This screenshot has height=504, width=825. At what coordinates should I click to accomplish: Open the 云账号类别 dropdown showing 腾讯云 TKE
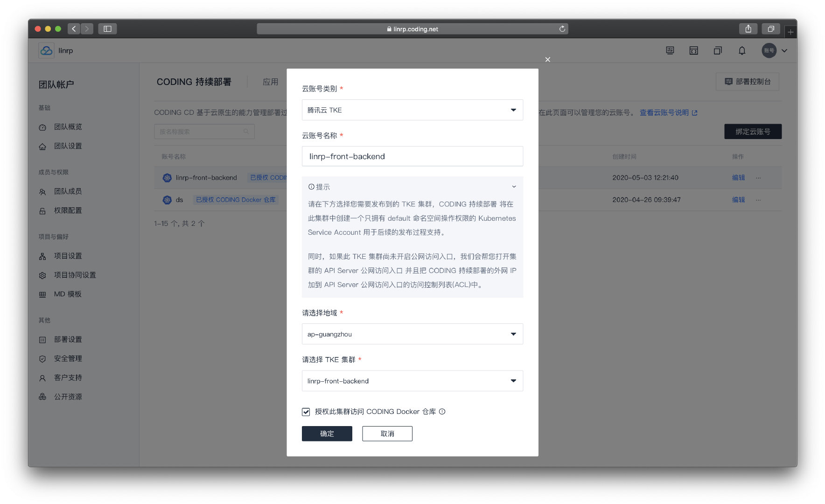pos(412,110)
